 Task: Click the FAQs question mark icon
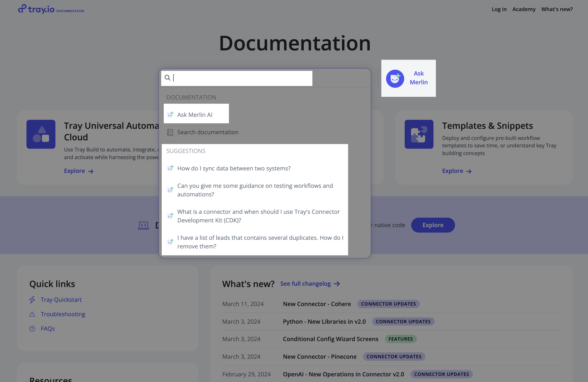(x=32, y=329)
